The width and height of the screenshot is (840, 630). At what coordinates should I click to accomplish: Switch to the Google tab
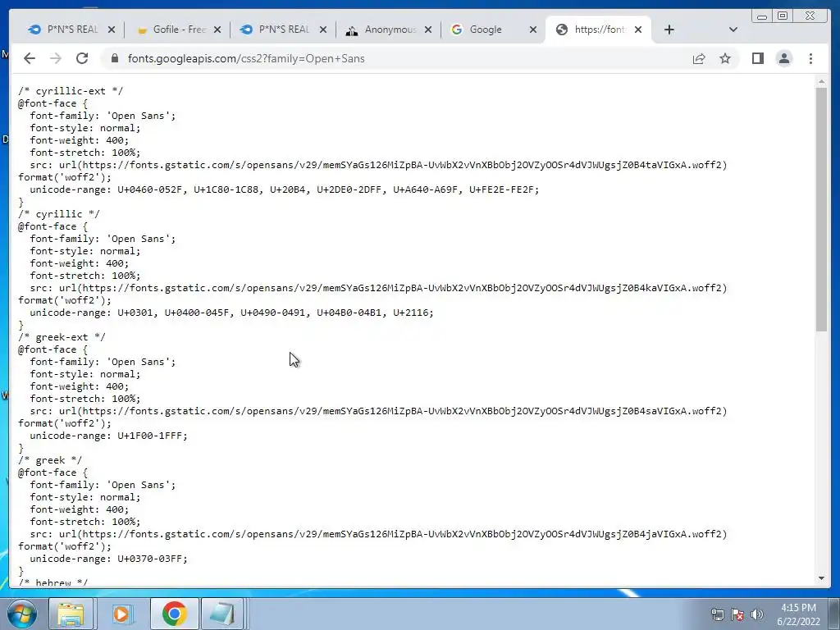[486, 30]
